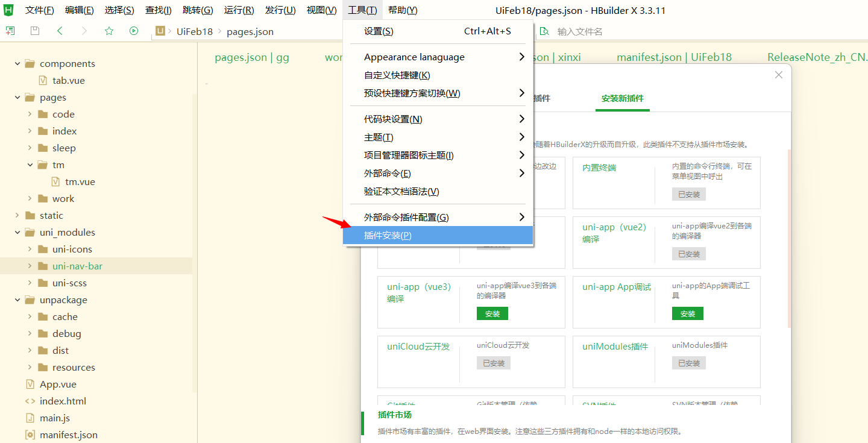Click the index.html file icon

coord(30,401)
